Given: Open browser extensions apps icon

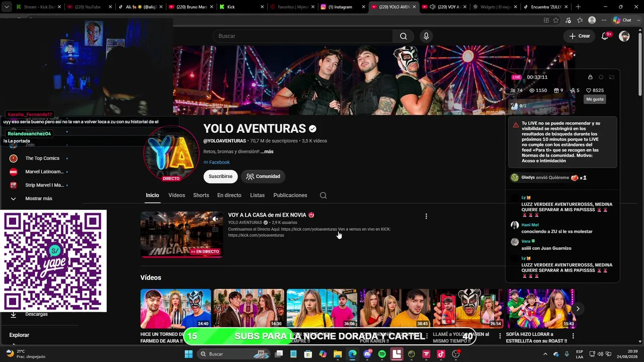Looking at the screenshot, I should point(546,20).
